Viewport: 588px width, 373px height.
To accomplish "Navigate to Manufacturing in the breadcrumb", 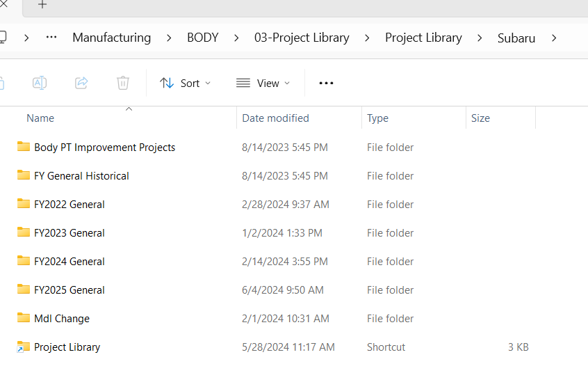I will [111, 38].
